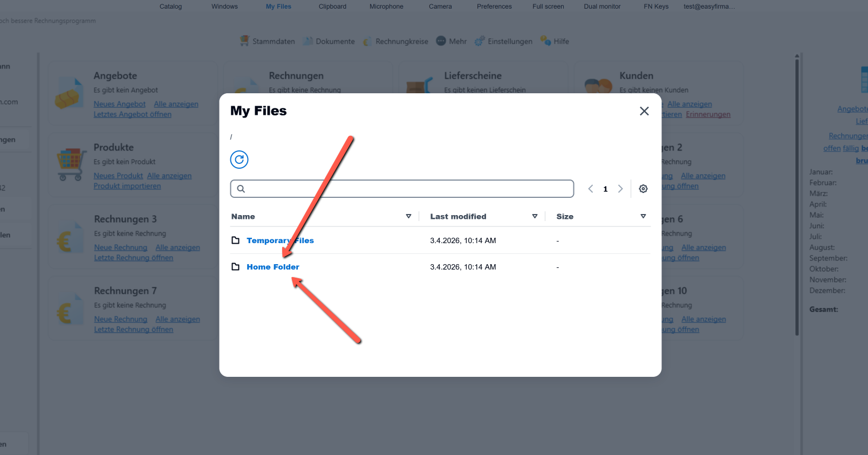Viewport: 868px width, 455px height.
Task: Open the Name column filter dropdown
Action: (x=408, y=216)
